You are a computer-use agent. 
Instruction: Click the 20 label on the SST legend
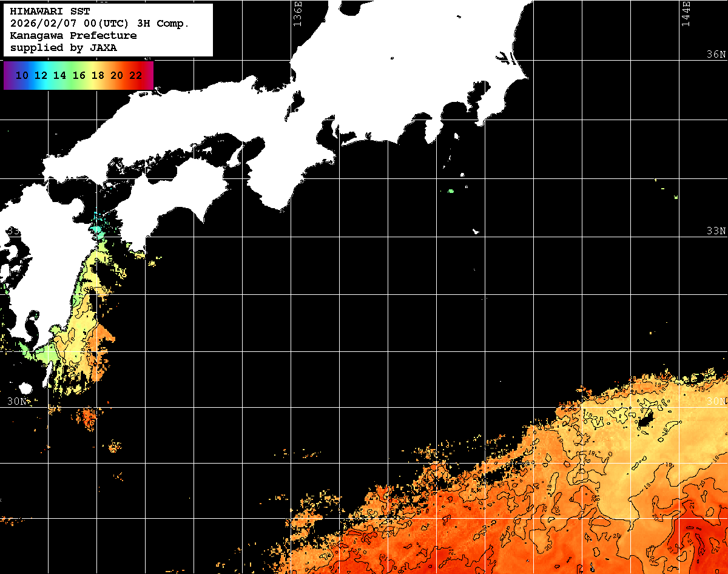pyautogui.click(x=117, y=76)
